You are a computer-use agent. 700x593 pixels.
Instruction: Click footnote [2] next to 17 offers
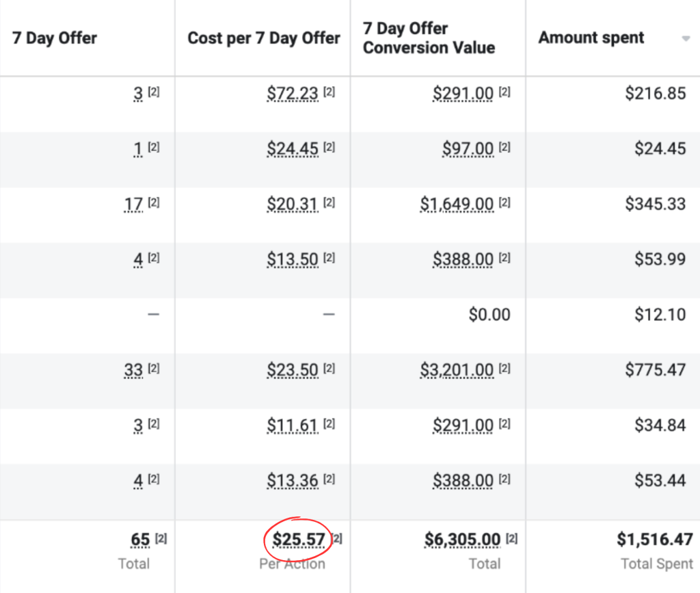click(154, 202)
